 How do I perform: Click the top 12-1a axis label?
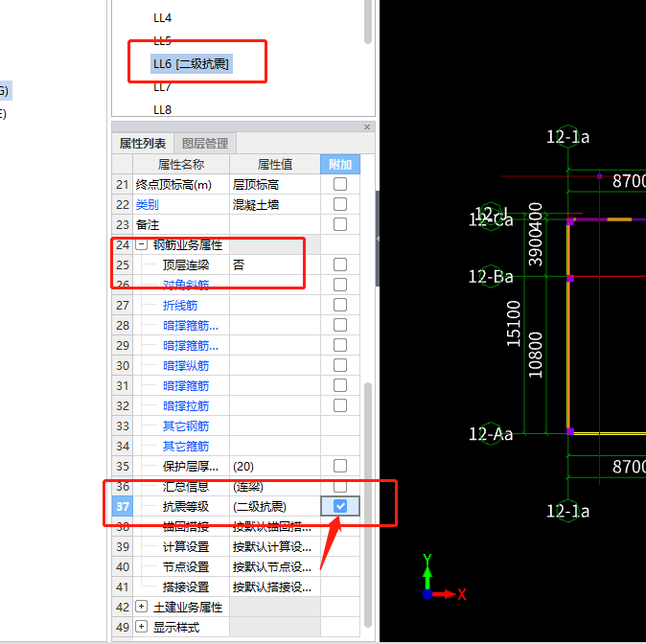[567, 137]
